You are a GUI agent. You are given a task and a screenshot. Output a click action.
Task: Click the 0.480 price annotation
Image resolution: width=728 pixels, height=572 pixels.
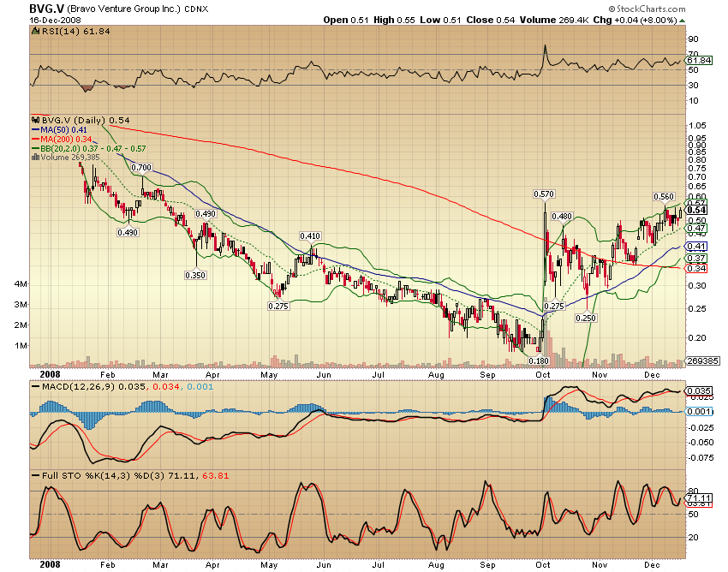point(562,217)
